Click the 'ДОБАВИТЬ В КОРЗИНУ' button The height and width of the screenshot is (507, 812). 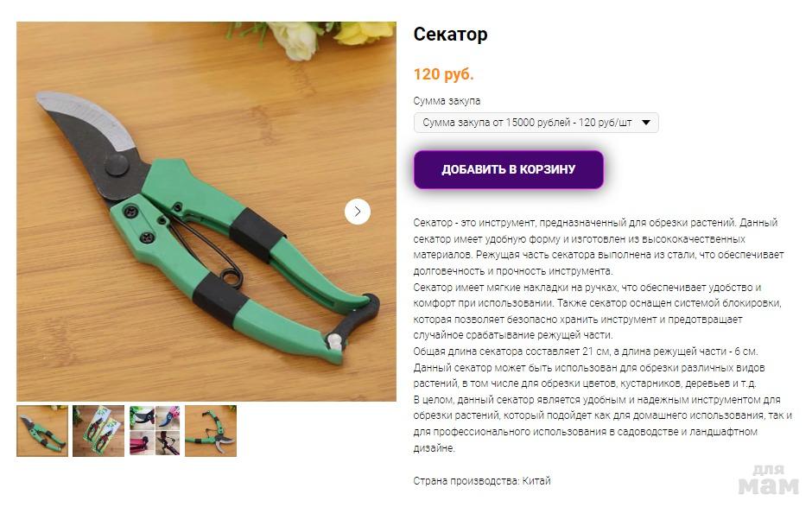click(x=509, y=169)
